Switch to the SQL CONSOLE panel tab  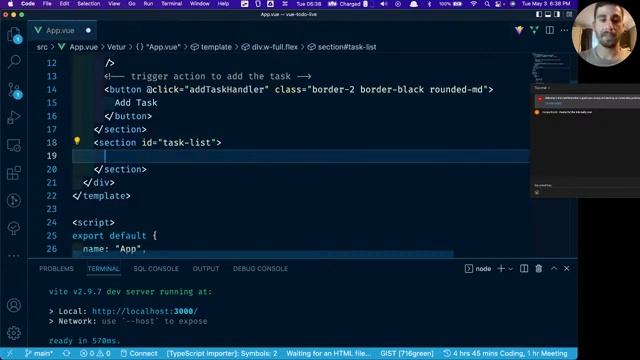point(156,269)
